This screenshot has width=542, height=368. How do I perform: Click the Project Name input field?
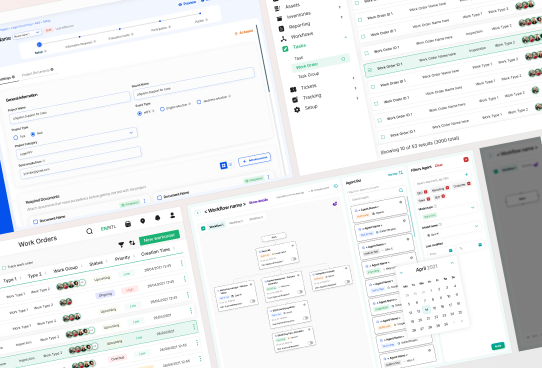click(70, 108)
